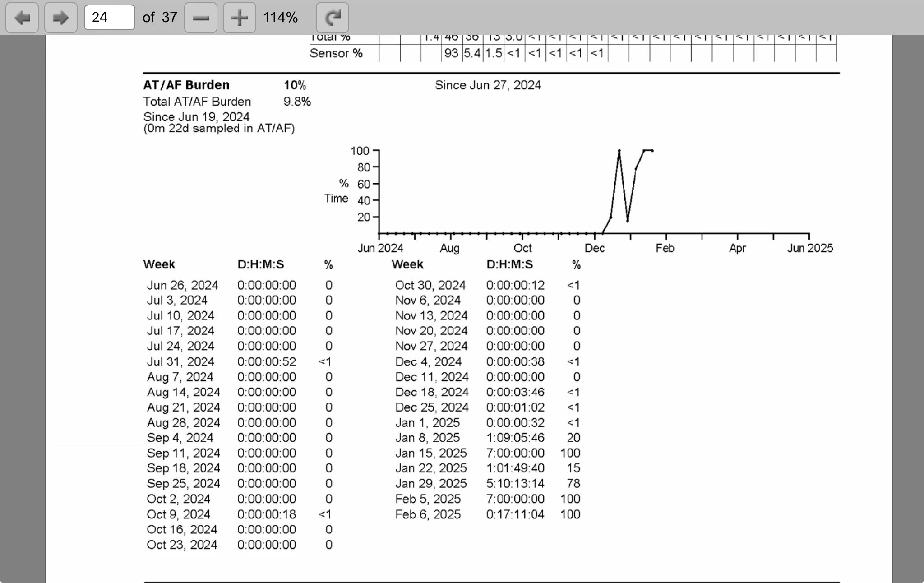The width and height of the screenshot is (924, 583).
Task: Click the Feb 6, 2025 row
Action: pos(428,514)
